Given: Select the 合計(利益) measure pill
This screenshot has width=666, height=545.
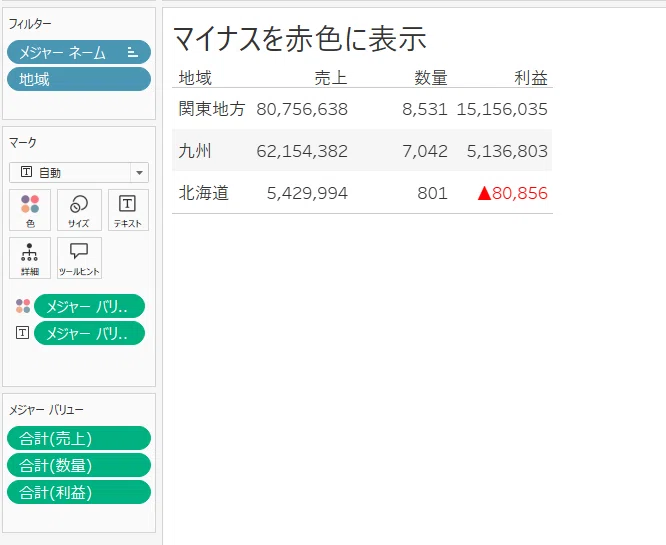Looking at the screenshot, I should (x=79, y=492).
